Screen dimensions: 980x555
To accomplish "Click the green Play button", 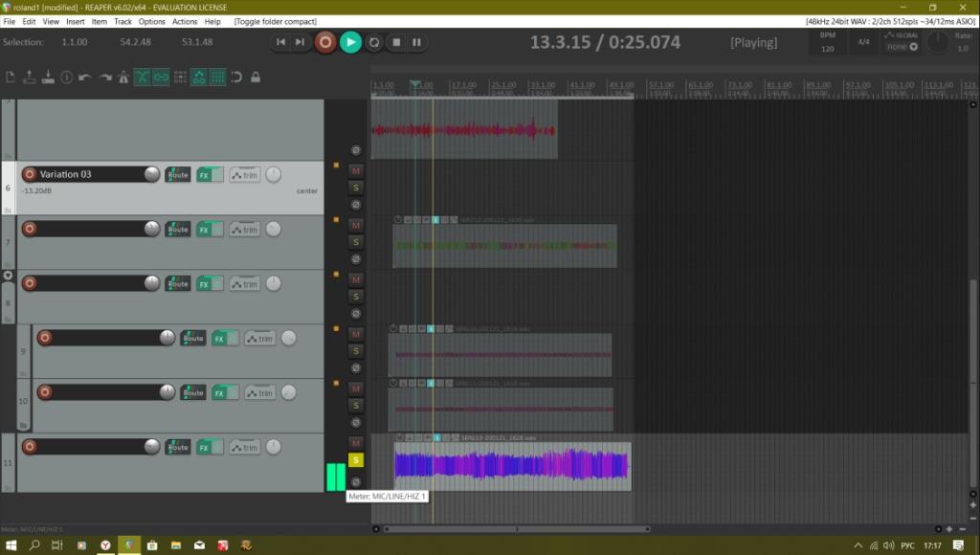I will tap(350, 42).
